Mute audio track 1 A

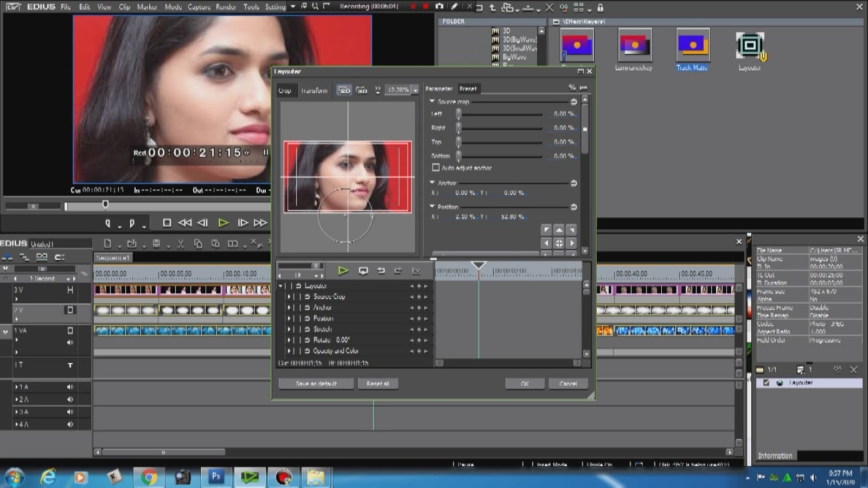[70, 387]
